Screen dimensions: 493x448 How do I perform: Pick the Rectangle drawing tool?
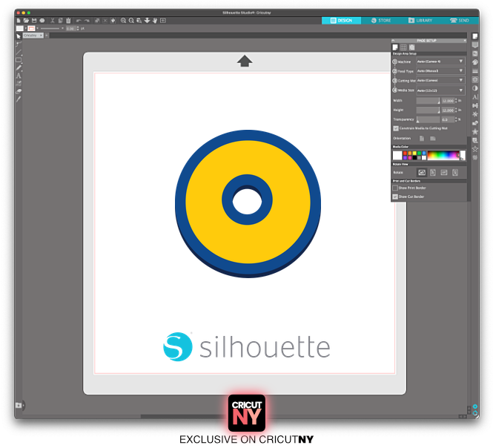coord(19,60)
